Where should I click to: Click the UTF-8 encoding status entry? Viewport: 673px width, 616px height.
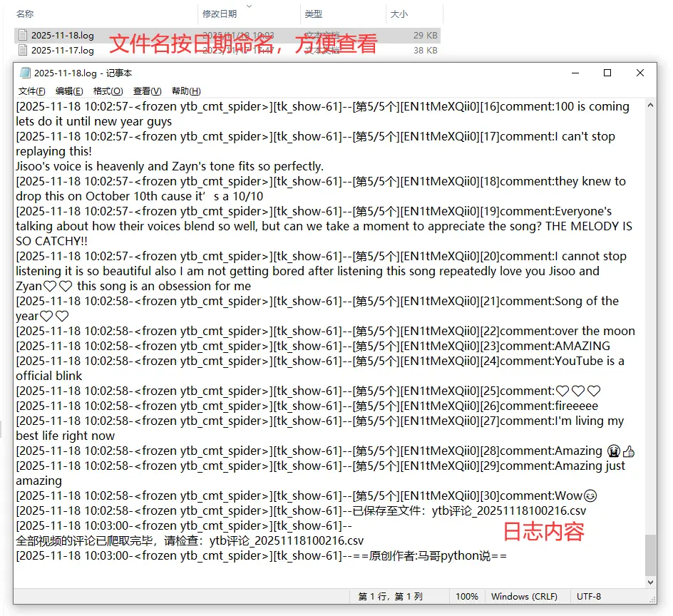(x=588, y=596)
